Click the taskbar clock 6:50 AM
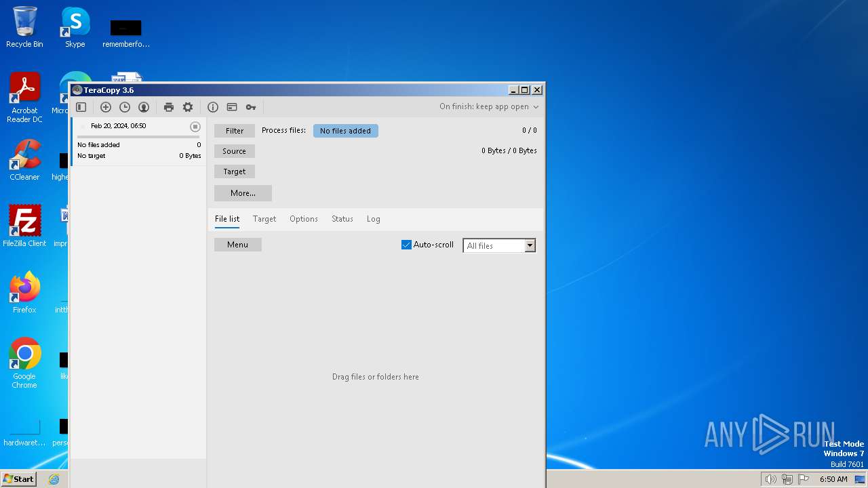868x488 pixels. [833, 479]
